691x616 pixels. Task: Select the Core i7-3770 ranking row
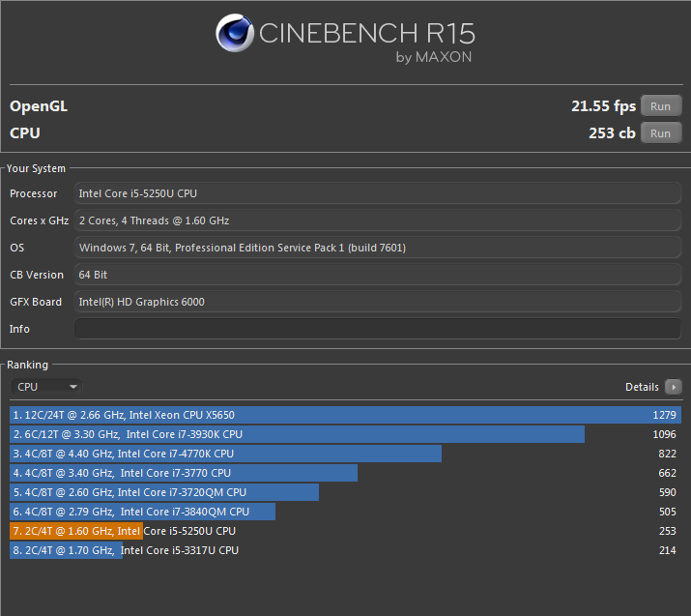pos(184,473)
